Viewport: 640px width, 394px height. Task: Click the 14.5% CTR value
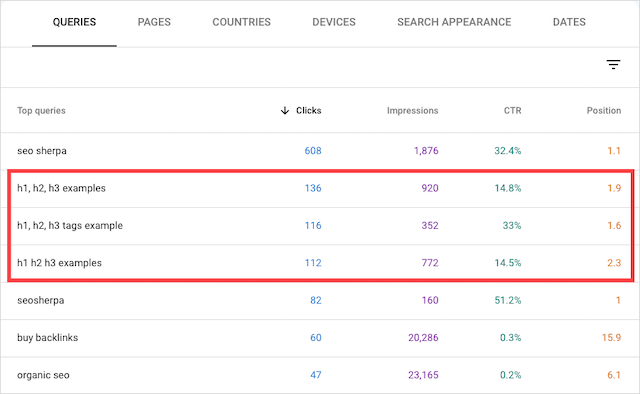click(x=508, y=263)
